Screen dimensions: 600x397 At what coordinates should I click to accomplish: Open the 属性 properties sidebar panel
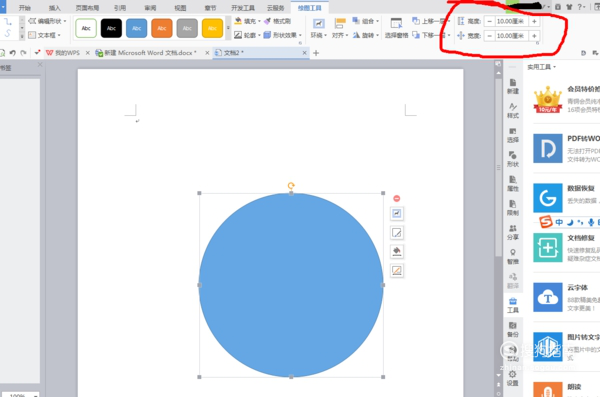point(513,184)
